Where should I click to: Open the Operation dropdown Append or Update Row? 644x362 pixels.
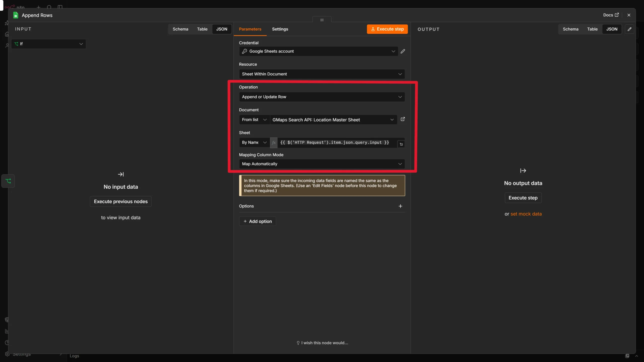[x=322, y=97]
